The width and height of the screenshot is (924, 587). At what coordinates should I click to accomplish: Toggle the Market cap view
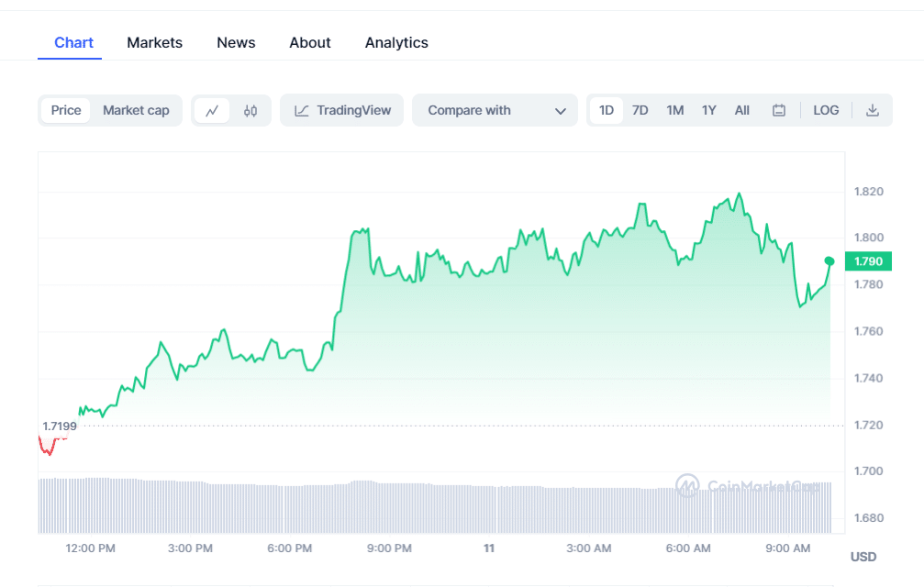coord(136,110)
